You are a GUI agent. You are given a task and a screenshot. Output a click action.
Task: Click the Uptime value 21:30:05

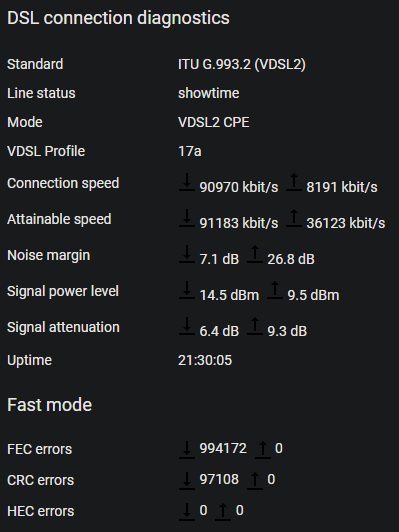click(205, 360)
